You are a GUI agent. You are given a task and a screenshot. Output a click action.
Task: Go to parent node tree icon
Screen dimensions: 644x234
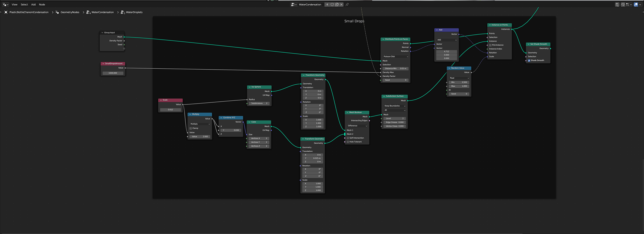(x=617, y=4)
